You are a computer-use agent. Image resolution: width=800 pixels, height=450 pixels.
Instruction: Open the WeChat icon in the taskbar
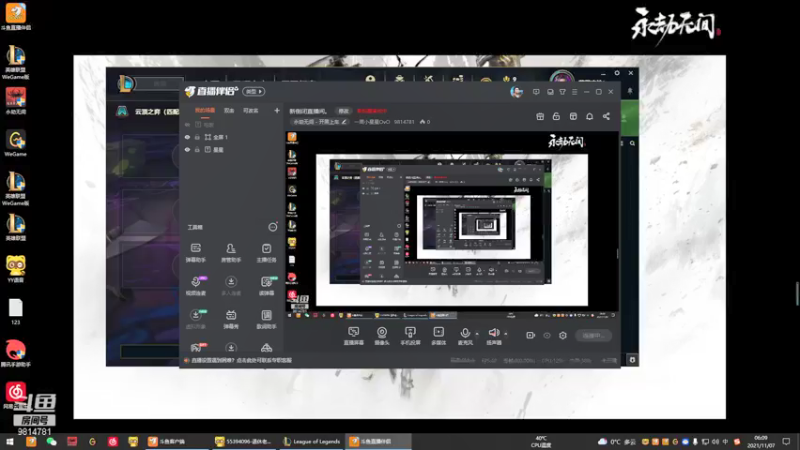[x=52, y=441]
